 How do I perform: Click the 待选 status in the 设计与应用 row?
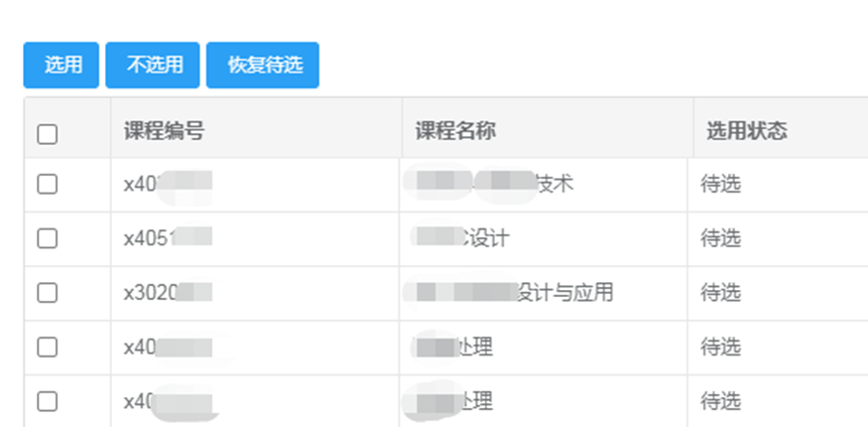(x=721, y=293)
